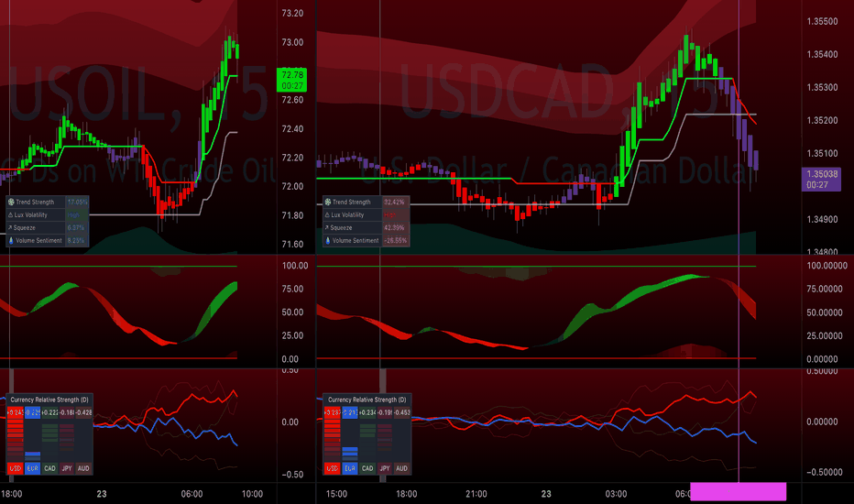Click the 06:00 time label on USOIL axis
The image size is (854, 504).
[x=192, y=494]
